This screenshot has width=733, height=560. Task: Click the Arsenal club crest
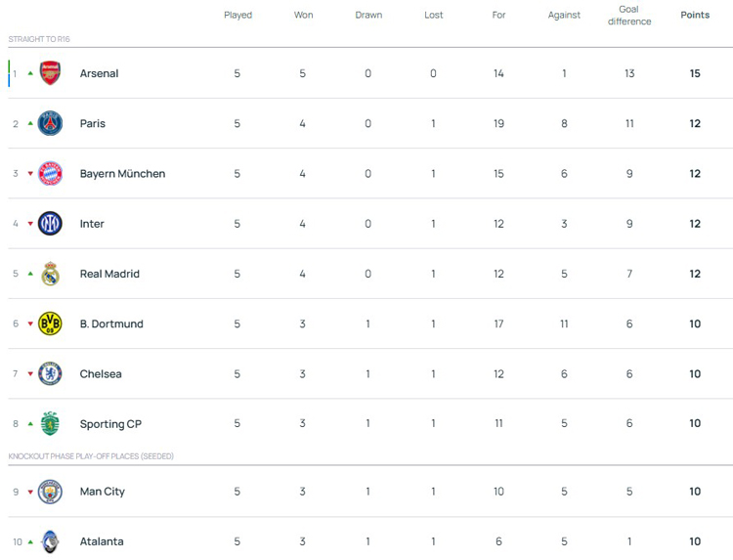pyautogui.click(x=50, y=73)
